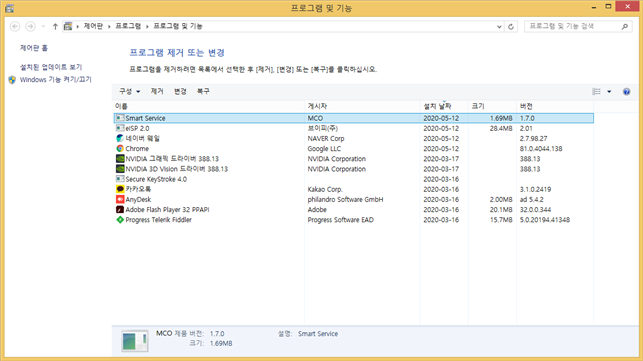643x361 pixels.
Task: Select Secure KeyStroke 4.0 program name
Action: (x=156, y=179)
